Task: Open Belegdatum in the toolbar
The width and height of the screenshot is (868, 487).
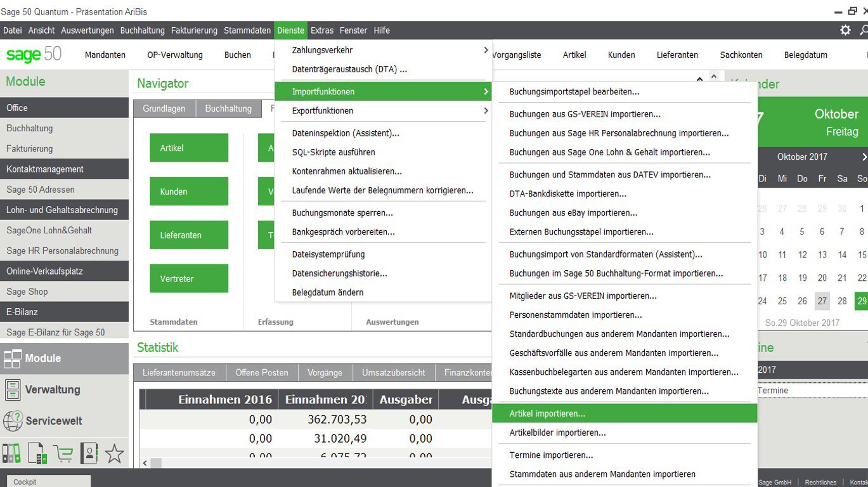Action: click(806, 55)
